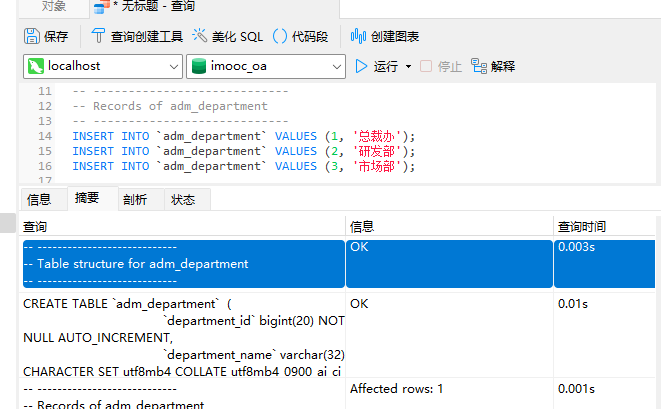
Task: Click the 美化 SQL beautify icon
Action: (227, 37)
